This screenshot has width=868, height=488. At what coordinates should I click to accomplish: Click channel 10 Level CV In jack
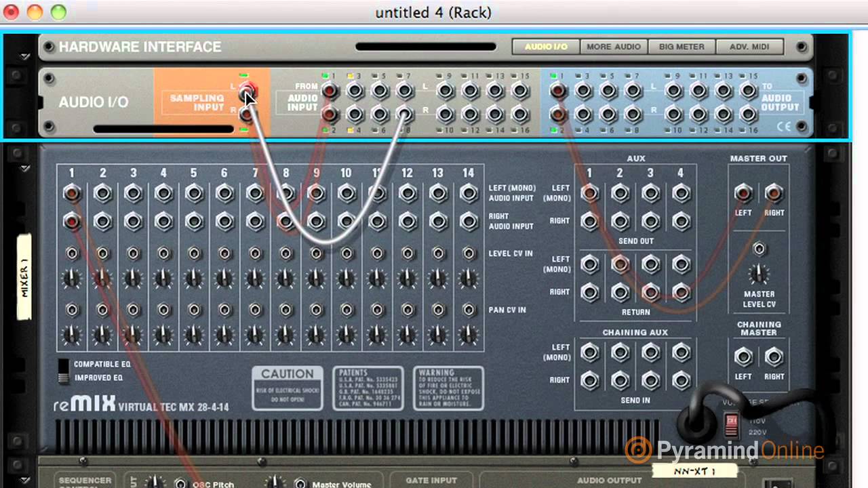point(347,253)
